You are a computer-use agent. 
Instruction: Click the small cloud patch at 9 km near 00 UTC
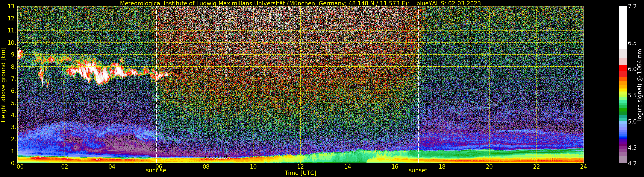tap(20, 54)
